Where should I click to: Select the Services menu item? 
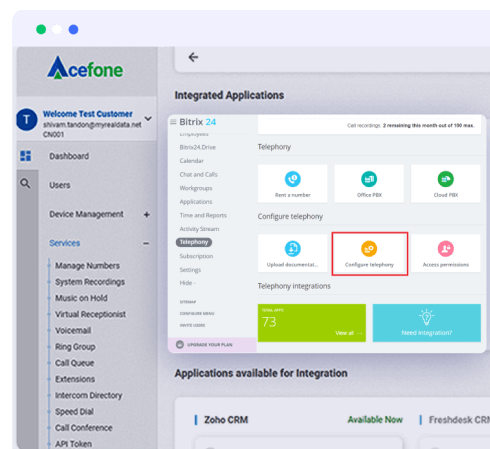coord(65,243)
